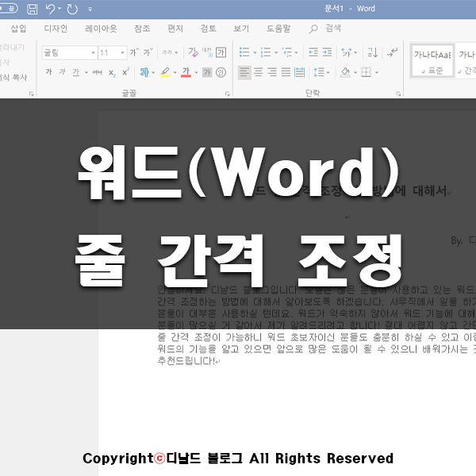Align text to the right
476x476 pixels.
[272, 72]
